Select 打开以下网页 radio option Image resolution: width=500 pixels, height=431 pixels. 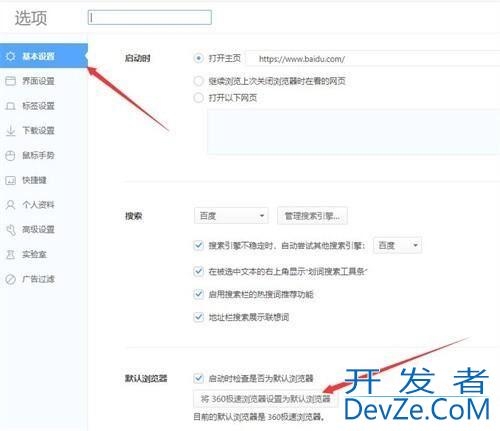pyautogui.click(x=198, y=98)
